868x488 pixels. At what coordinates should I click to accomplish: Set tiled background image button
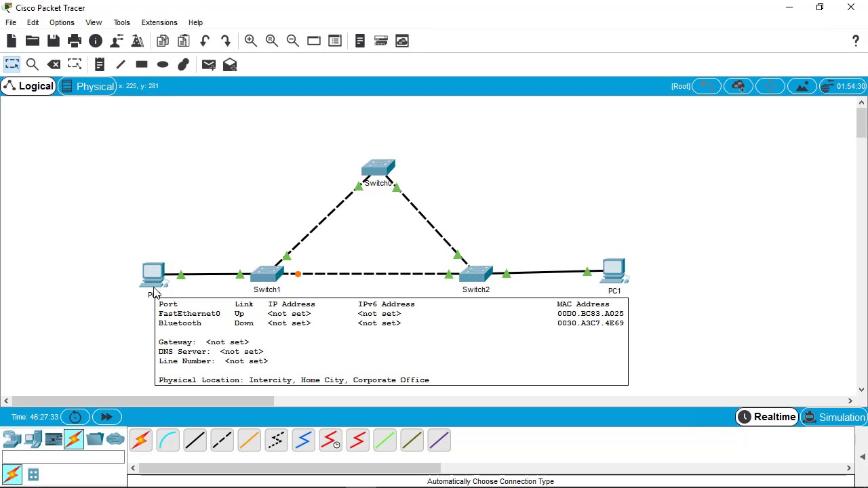[802, 86]
